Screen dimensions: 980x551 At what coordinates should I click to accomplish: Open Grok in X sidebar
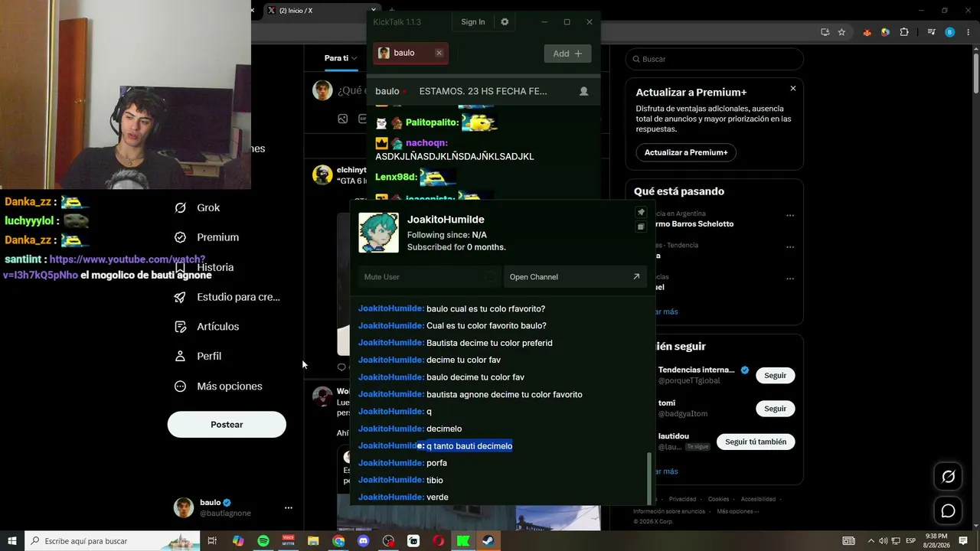pyautogui.click(x=198, y=207)
